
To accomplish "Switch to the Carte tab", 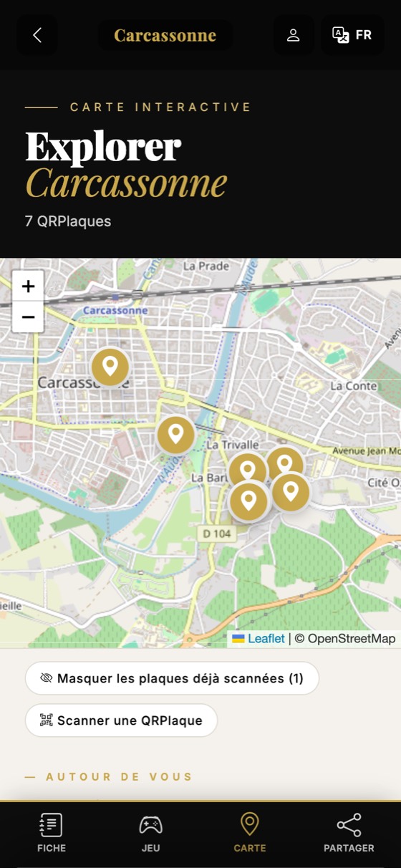I will tap(249, 832).
